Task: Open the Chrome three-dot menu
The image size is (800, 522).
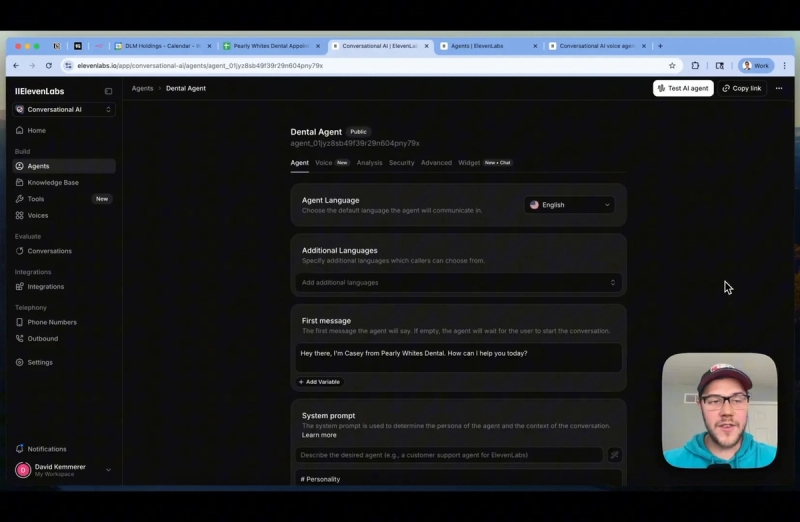Action: [784, 66]
